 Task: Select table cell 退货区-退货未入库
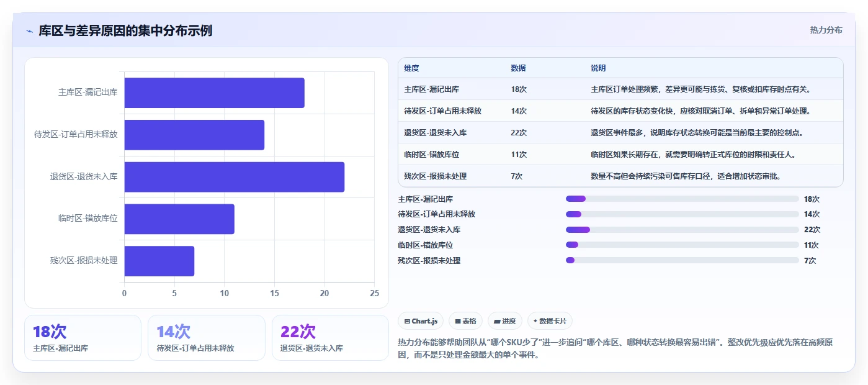(x=436, y=133)
